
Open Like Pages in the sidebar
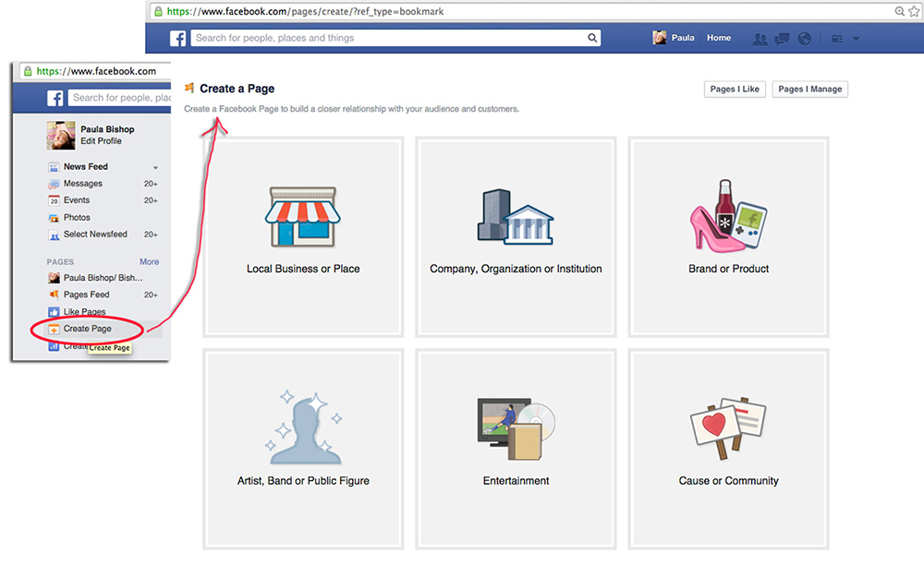click(x=85, y=311)
